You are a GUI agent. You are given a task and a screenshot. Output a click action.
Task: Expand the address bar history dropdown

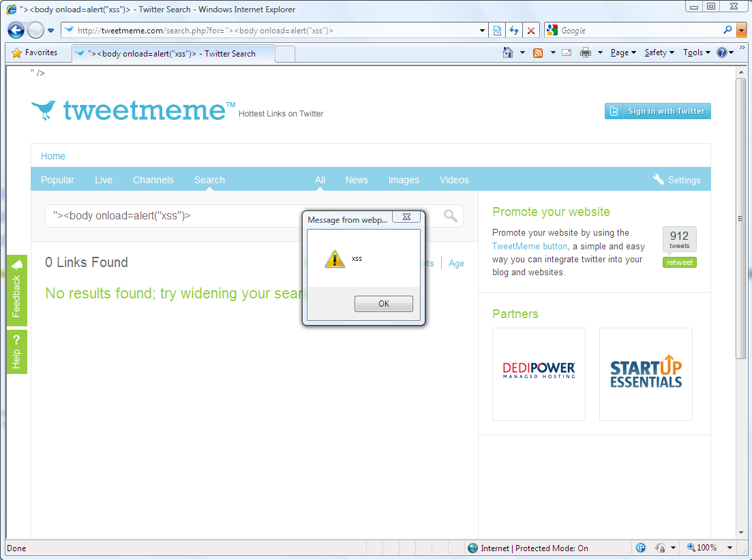(x=483, y=31)
